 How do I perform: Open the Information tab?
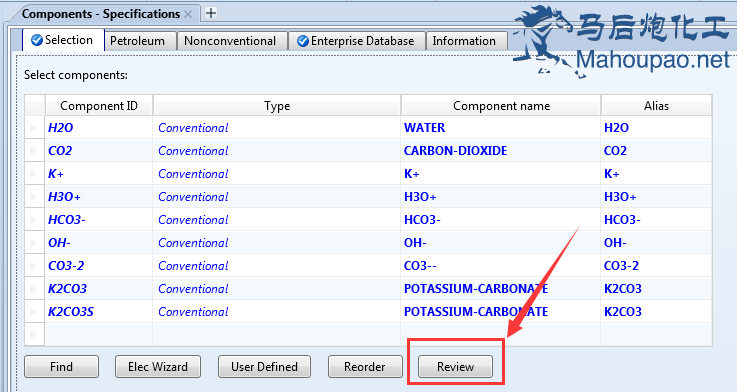coord(466,41)
